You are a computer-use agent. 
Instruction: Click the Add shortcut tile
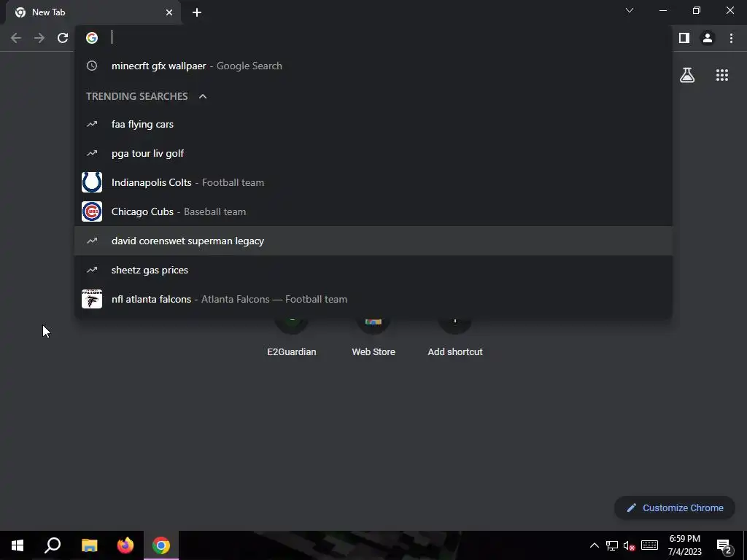click(455, 338)
